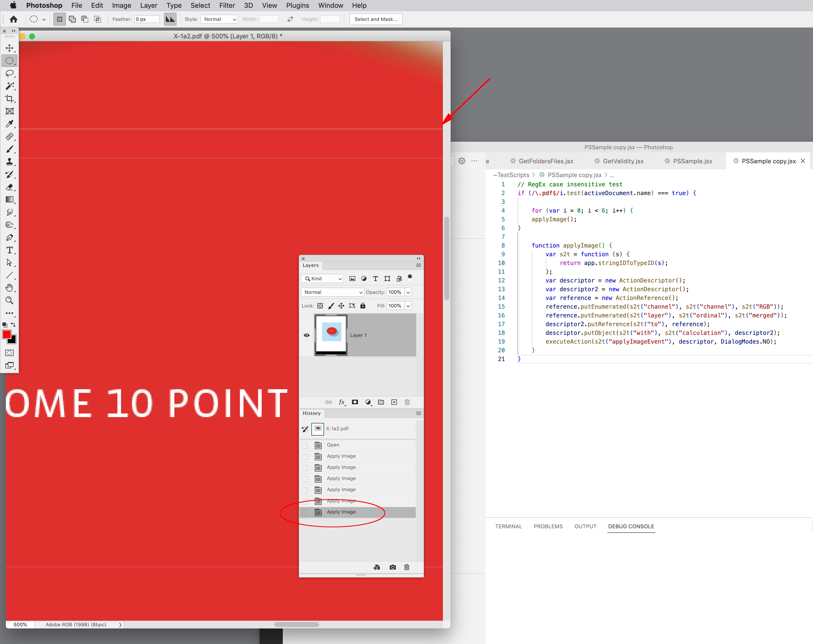Click the red foreground color swatch
The height and width of the screenshot is (644, 813).
(x=7, y=334)
